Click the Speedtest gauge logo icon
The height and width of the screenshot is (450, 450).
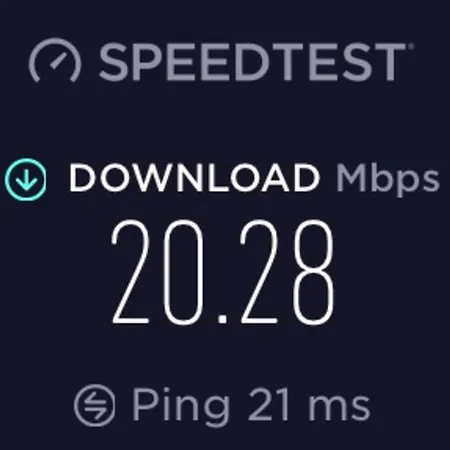pos(55,60)
